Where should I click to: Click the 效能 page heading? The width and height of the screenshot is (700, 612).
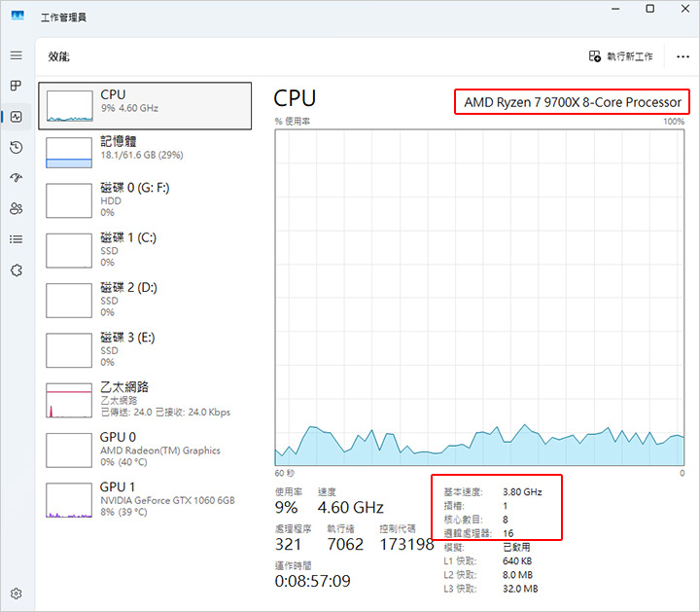pyautogui.click(x=58, y=56)
